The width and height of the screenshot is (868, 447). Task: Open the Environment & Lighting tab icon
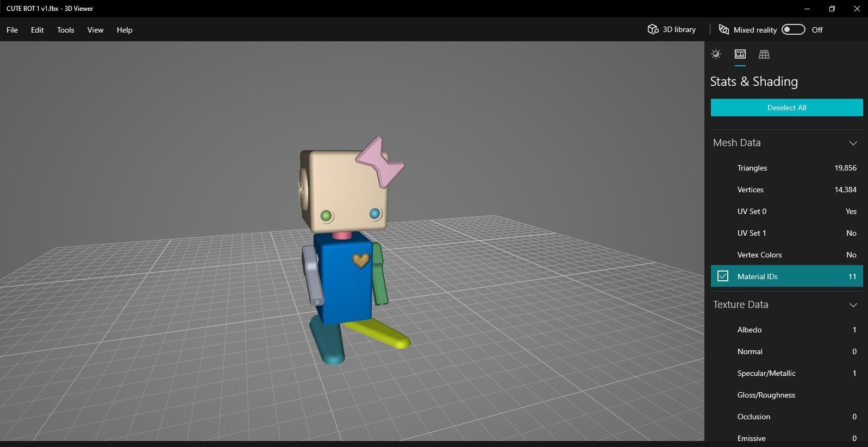pyautogui.click(x=716, y=54)
